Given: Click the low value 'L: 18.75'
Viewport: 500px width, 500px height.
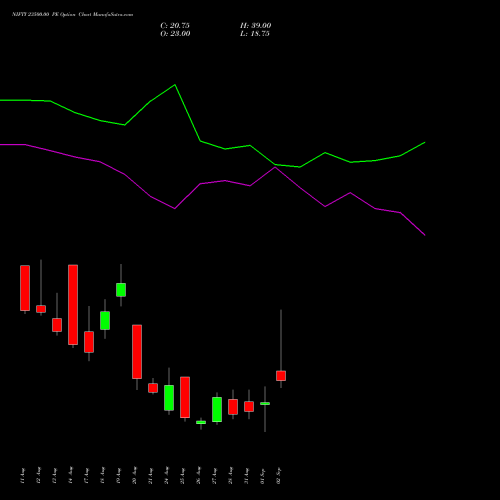Looking at the screenshot, I should [255, 34].
